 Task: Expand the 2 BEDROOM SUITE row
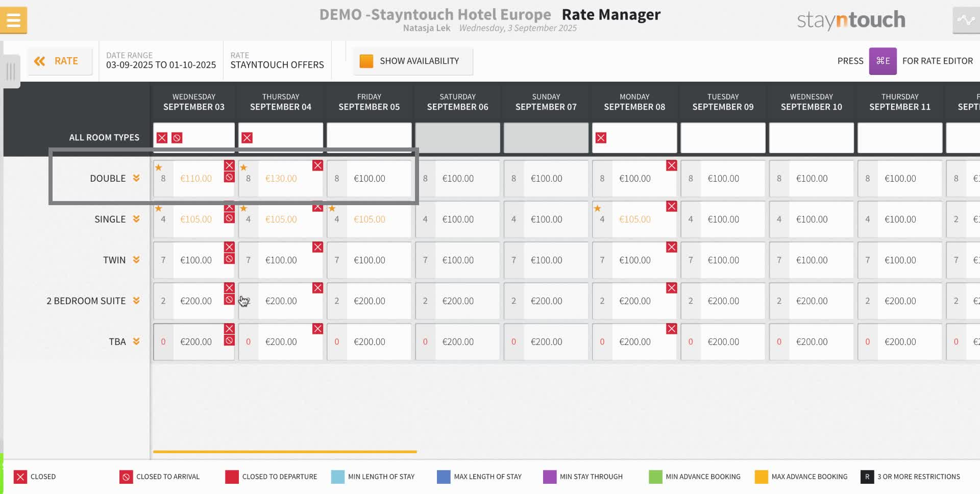tap(136, 301)
